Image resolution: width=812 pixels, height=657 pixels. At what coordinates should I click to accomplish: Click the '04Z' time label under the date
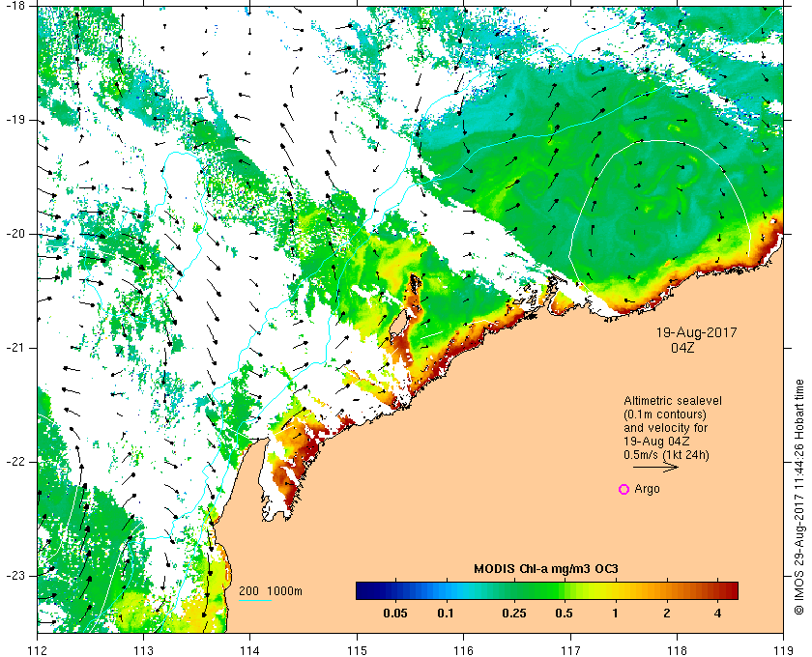point(682,348)
